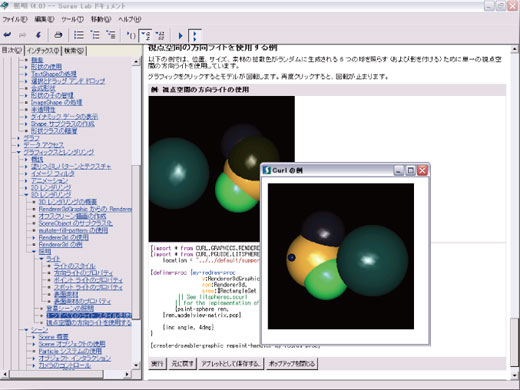Open the ツール menu

pos(72,19)
